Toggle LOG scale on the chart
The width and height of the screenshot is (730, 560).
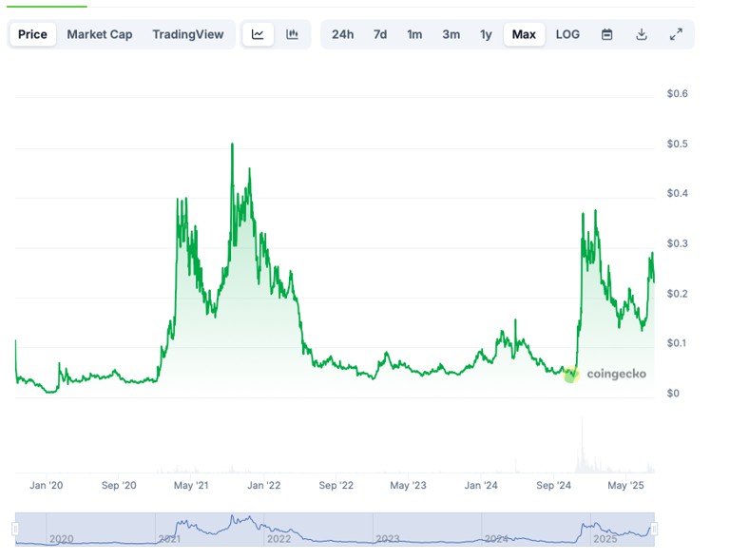click(x=567, y=34)
